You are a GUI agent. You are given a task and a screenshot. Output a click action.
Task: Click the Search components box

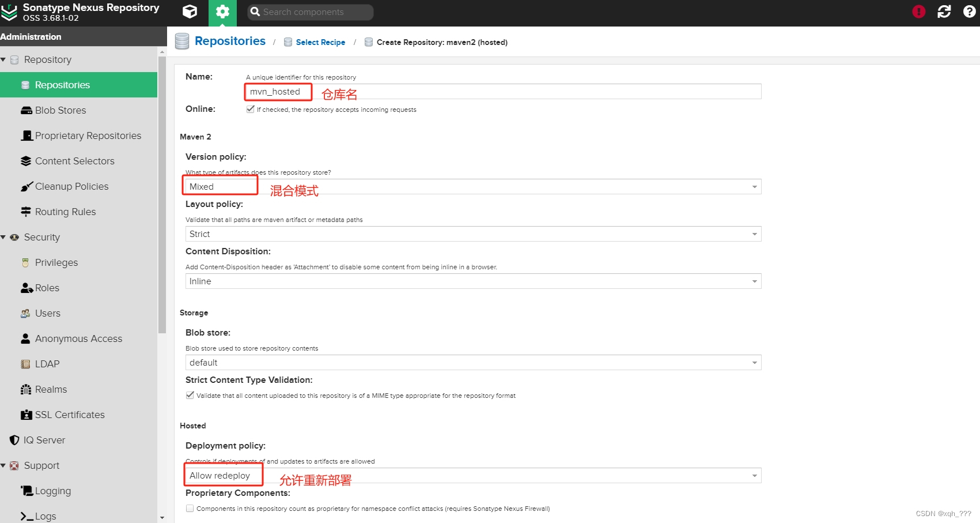[311, 12]
